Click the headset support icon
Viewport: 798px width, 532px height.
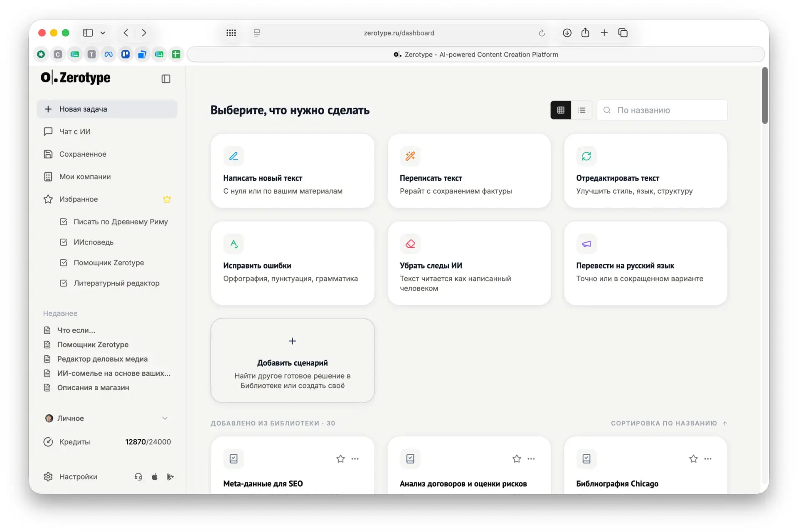[x=138, y=477]
